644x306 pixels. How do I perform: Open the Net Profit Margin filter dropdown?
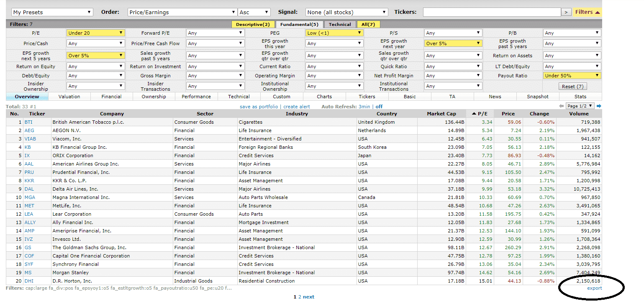[453, 76]
